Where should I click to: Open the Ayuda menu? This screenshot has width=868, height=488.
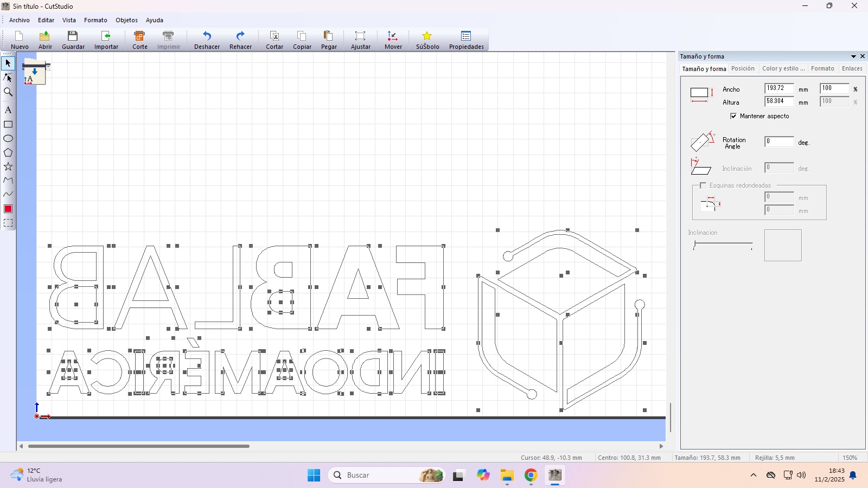tap(155, 20)
